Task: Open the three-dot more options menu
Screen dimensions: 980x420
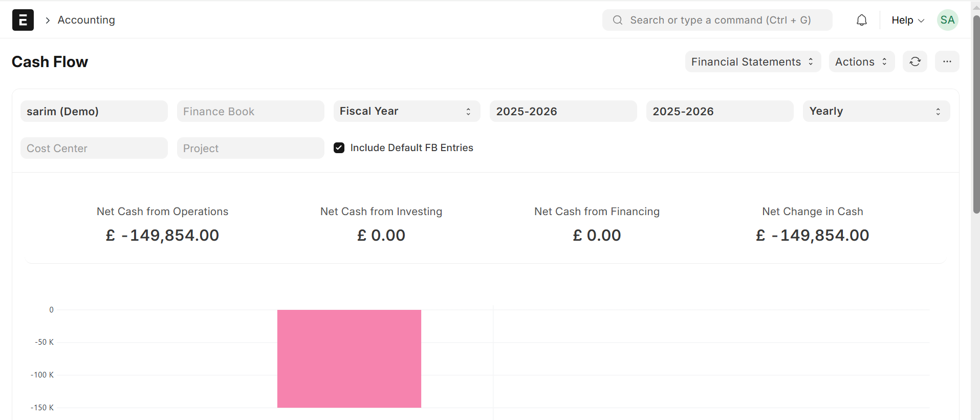Action: click(947, 61)
